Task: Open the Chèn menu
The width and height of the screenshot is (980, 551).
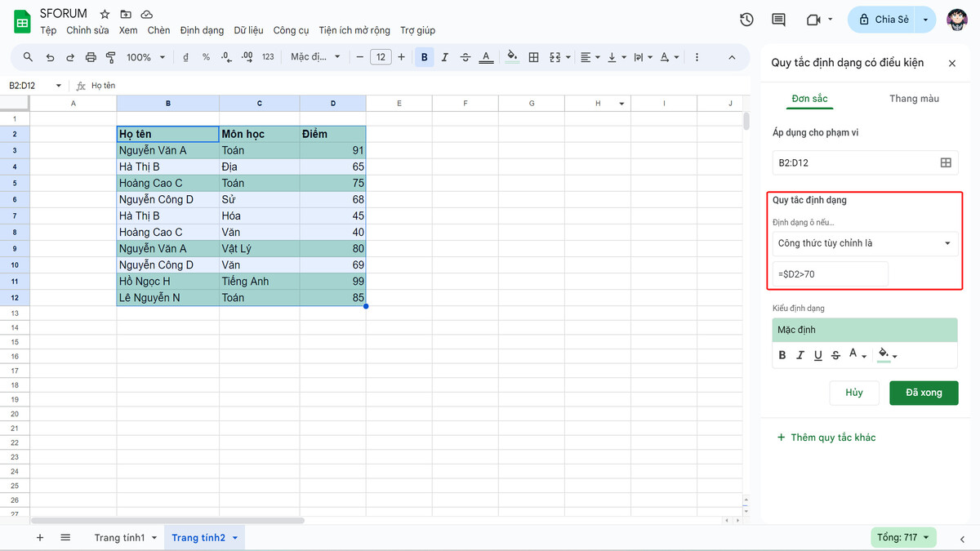Action: pyautogui.click(x=158, y=30)
